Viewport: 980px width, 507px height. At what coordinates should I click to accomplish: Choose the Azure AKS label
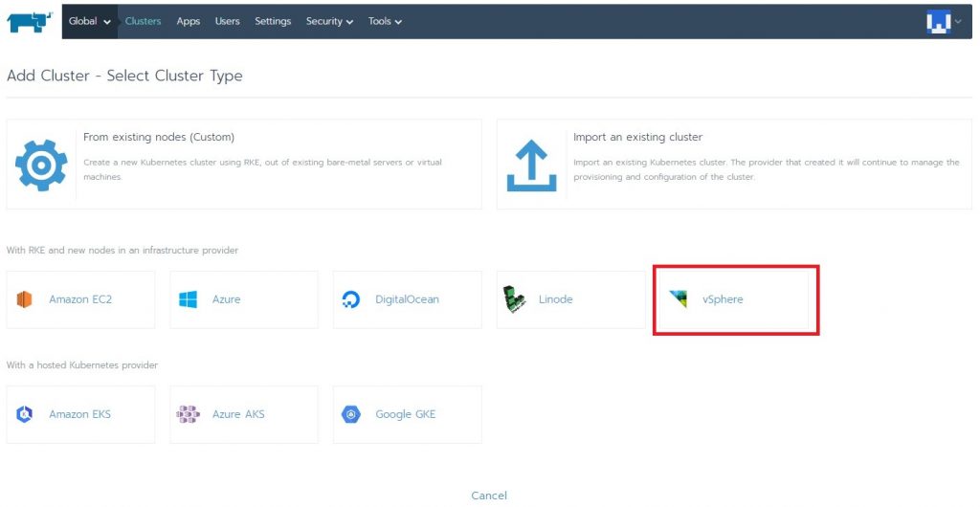tap(238, 414)
